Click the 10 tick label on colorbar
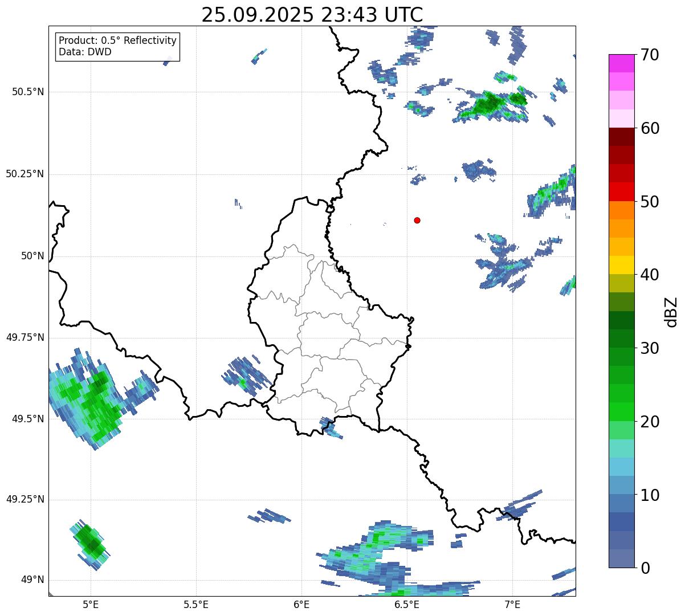The width and height of the screenshot is (685, 616). click(650, 495)
